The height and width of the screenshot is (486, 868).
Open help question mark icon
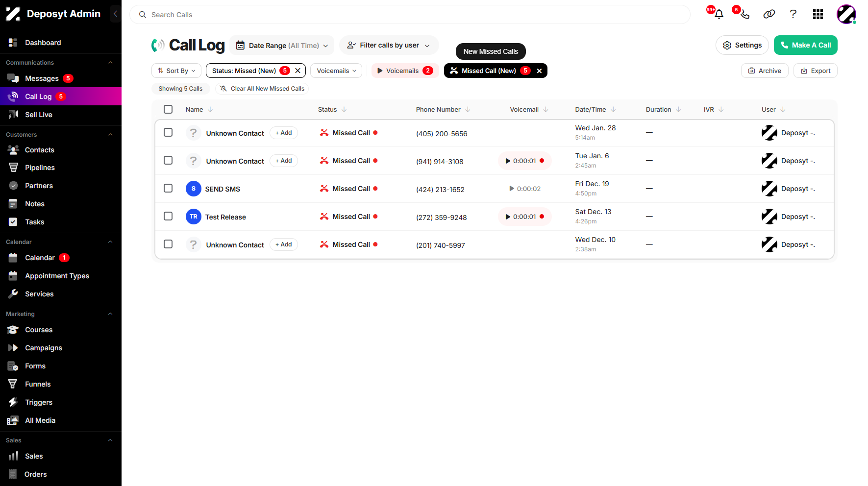(x=793, y=14)
